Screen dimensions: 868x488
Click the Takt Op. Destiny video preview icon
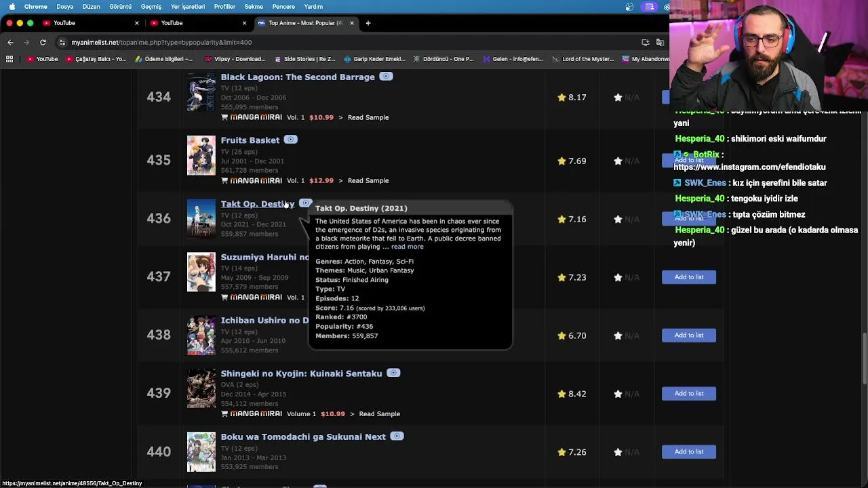click(305, 203)
